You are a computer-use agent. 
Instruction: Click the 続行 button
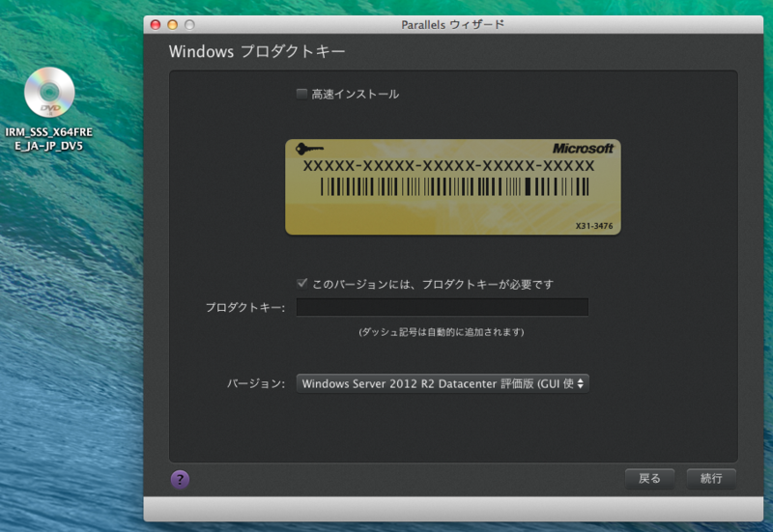(x=711, y=478)
